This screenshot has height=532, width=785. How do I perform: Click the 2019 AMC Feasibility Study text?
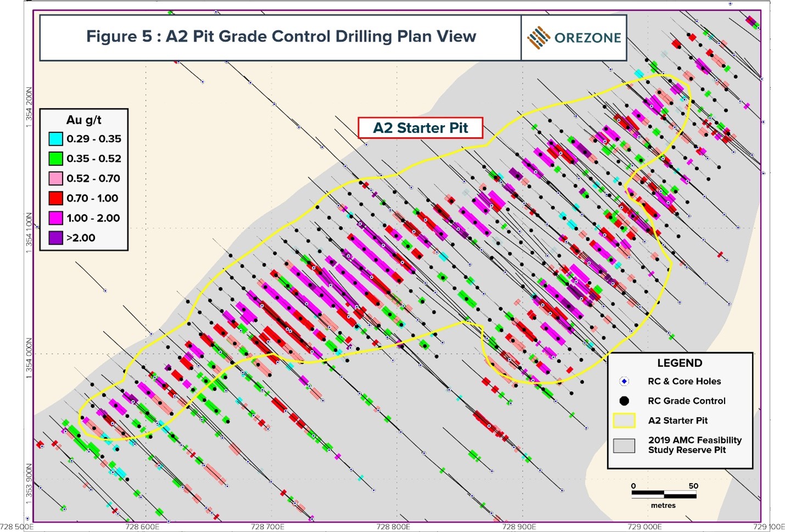(695, 445)
